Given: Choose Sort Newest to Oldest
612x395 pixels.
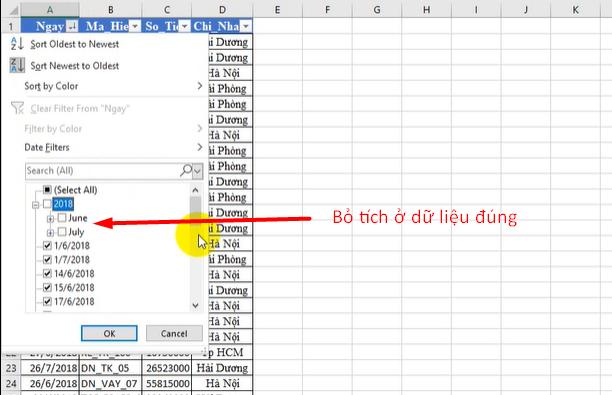Looking at the screenshot, I should 75,66.
